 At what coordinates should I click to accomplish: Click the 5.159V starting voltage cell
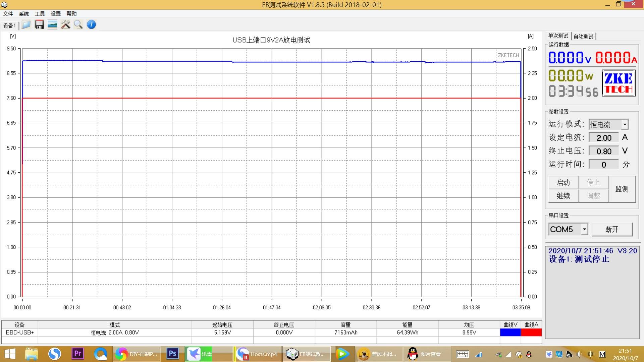click(x=223, y=333)
